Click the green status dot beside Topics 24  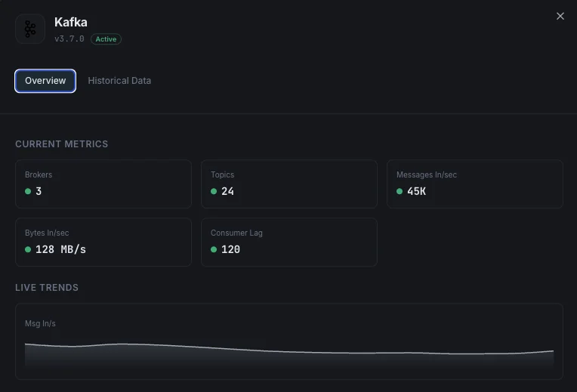pyautogui.click(x=214, y=191)
